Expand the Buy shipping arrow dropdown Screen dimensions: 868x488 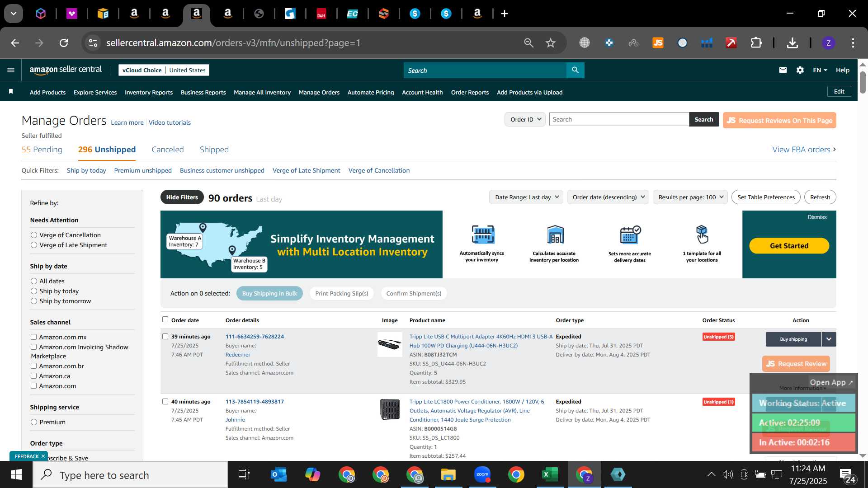point(829,339)
